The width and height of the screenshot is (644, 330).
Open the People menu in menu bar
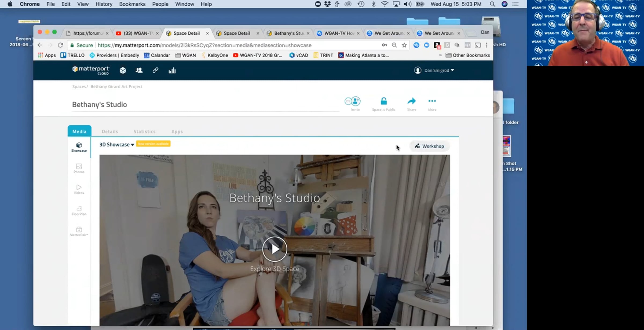160,4
